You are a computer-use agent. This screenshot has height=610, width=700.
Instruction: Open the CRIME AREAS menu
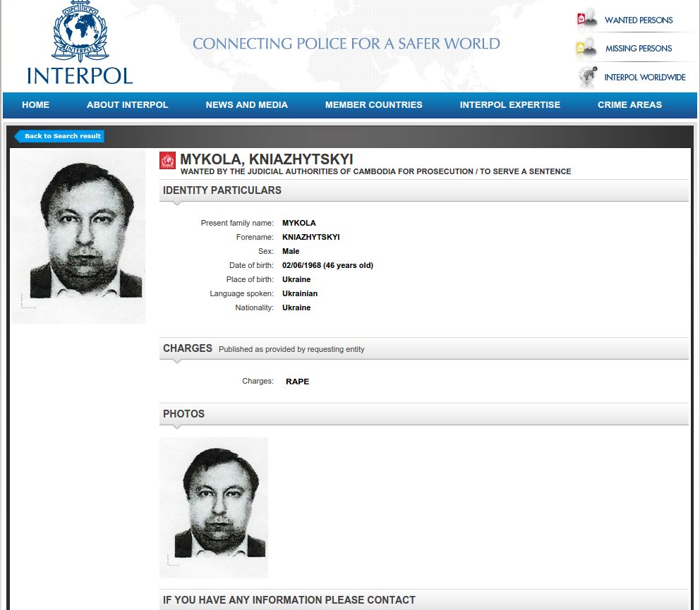point(629,105)
